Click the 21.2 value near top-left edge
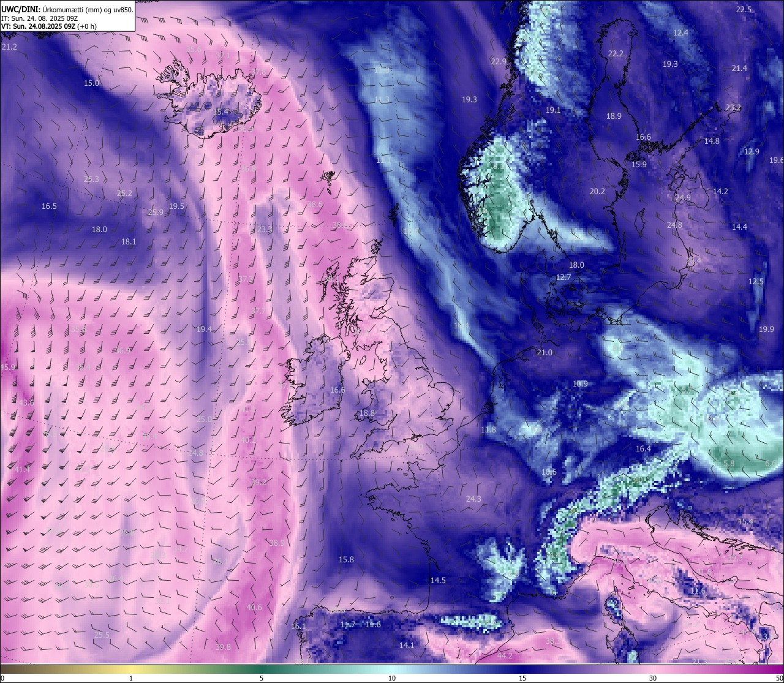The height and width of the screenshot is (683, 784). click(x=9, y=47)
